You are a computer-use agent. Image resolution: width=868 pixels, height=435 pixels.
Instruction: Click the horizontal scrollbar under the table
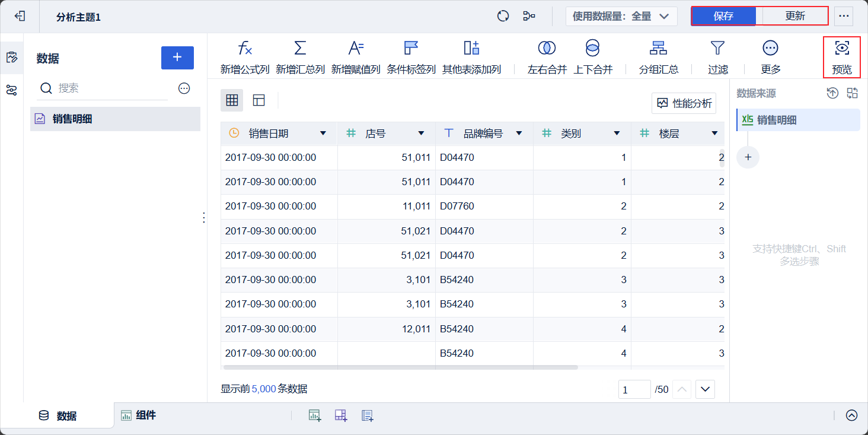400,367
